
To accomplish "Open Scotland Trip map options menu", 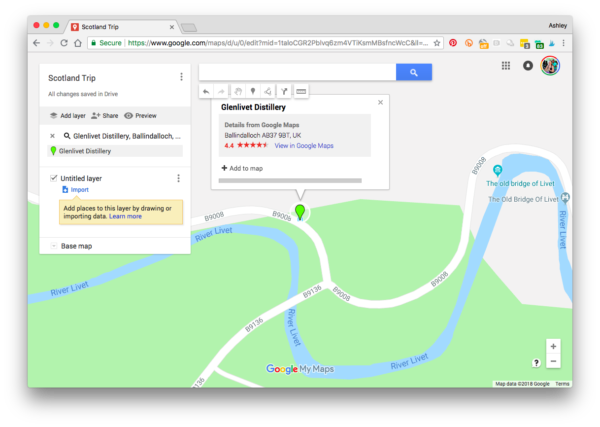I will (181, 77).
